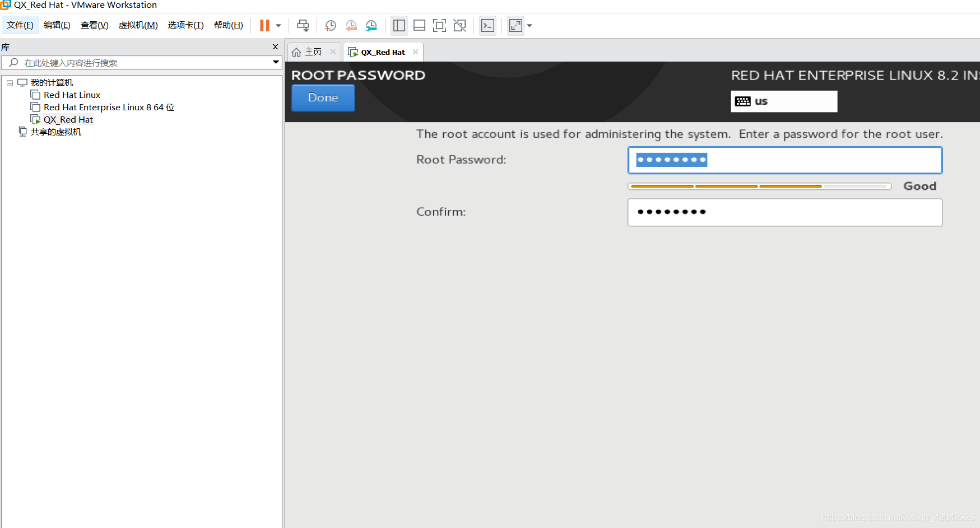Click the unity mode icon

(460, 25)
